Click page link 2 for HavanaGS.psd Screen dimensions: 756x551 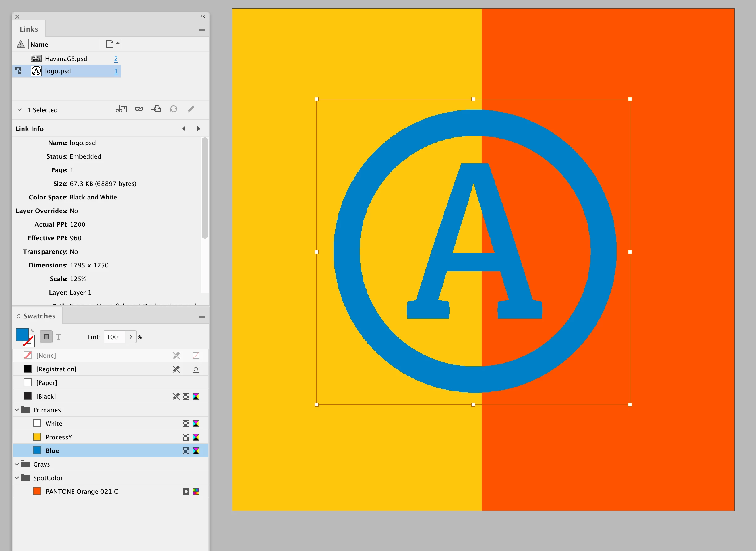click(116, 59)
